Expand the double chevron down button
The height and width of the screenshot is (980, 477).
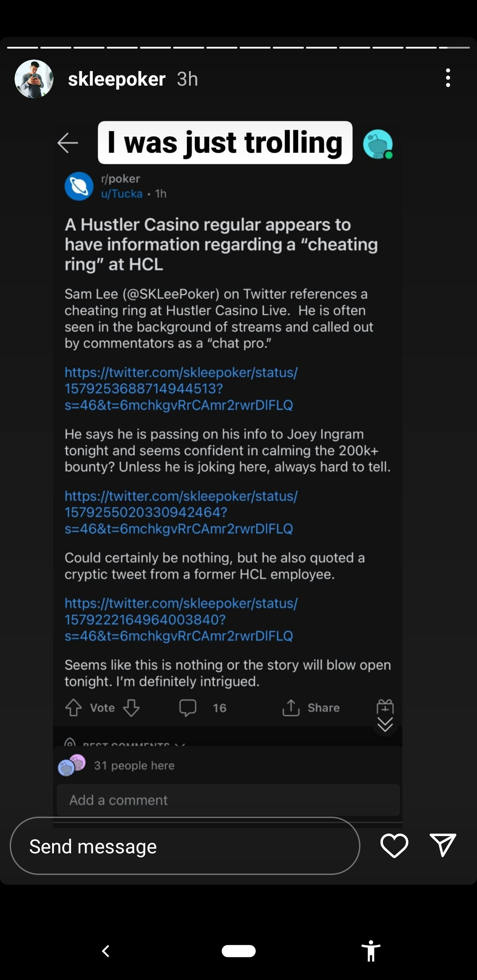pyautogui.click(x=385, y=725)
